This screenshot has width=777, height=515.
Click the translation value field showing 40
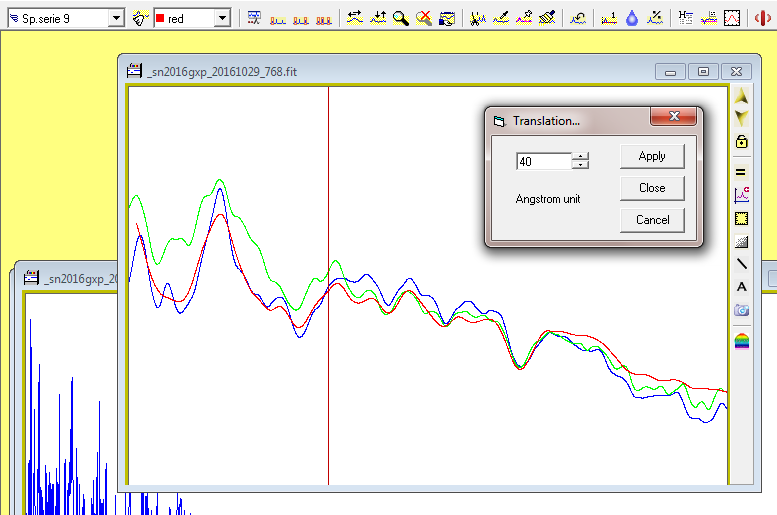click(544, 162)
